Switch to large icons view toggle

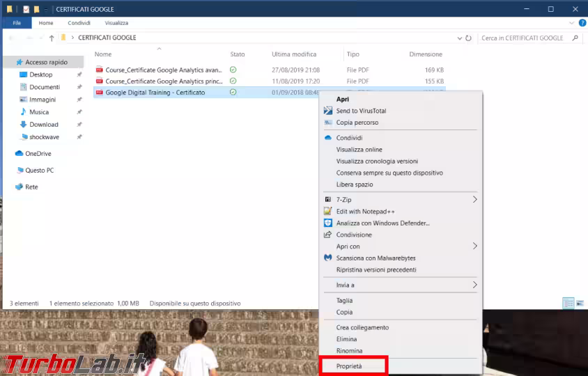pos(579,303)
